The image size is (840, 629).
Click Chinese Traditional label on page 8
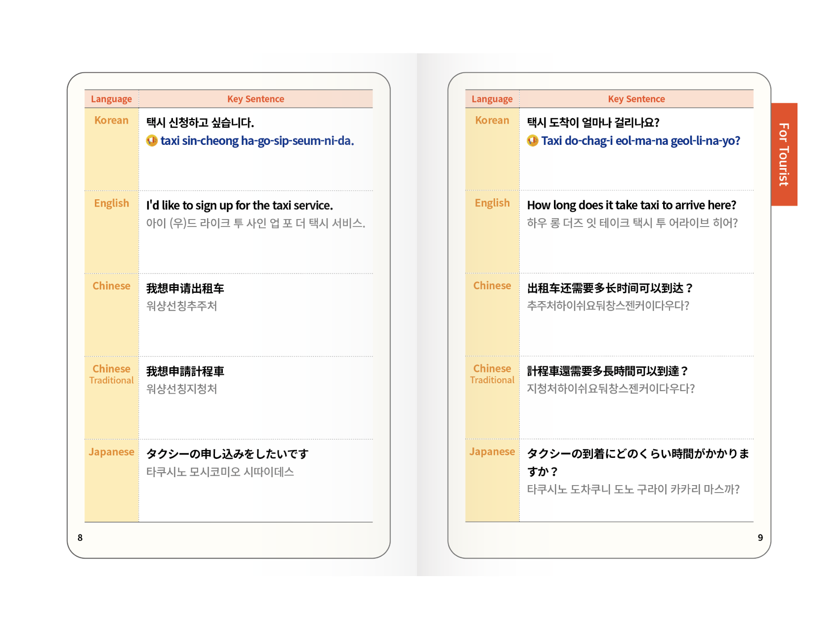pos(112,374)
